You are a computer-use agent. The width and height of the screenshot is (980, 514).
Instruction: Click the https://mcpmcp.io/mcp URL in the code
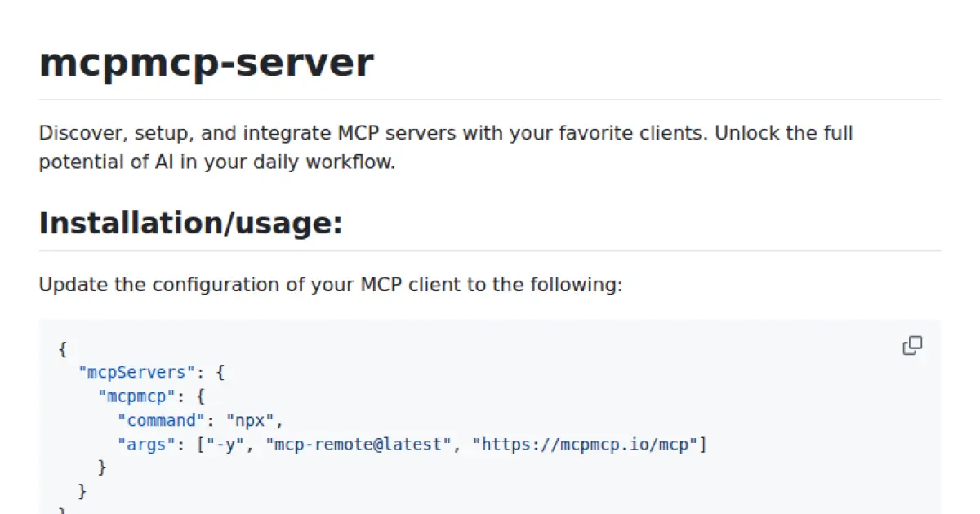[x=585, y=444]
